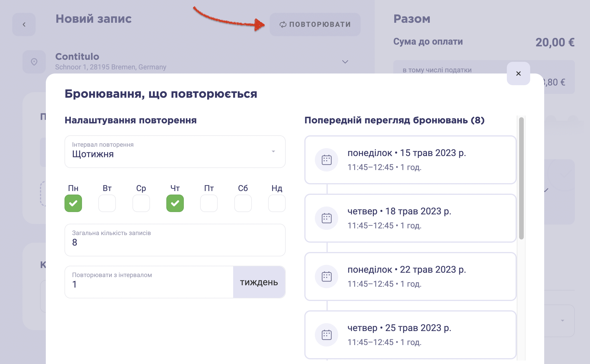Click the location pin icon beside Contitulo
The width and height of the screenshot is (590, 364).
tap(34, 62)
